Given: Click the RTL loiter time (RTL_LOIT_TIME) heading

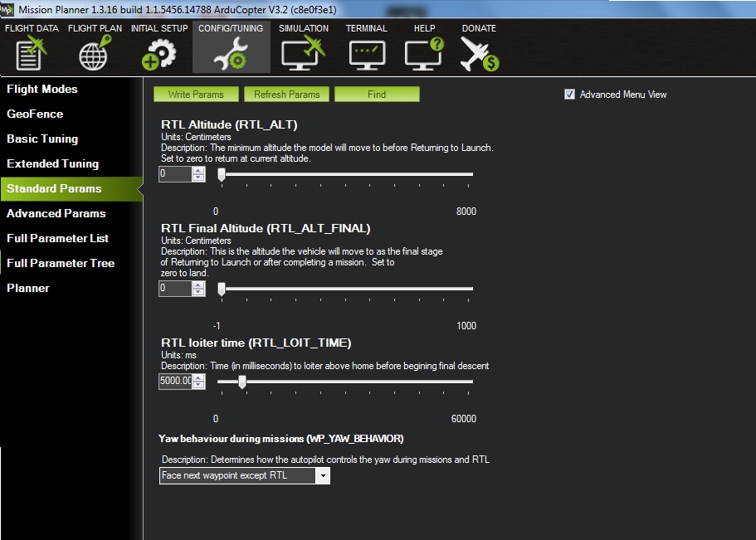Looking at the screenshot, I should (x=256, y=343).
